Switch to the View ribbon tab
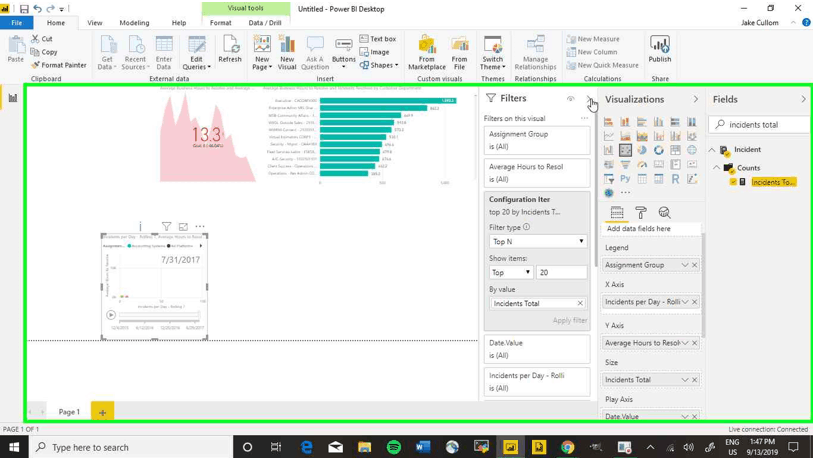 click(95, 23)
